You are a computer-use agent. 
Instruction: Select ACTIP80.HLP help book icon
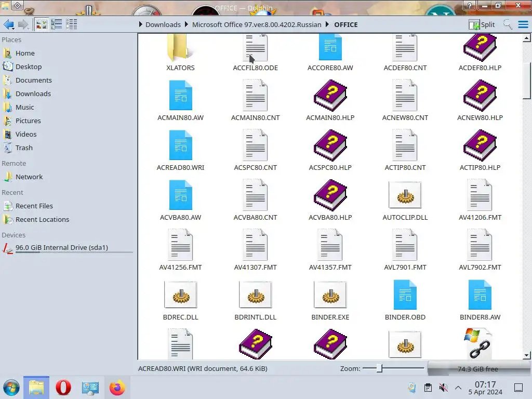coord(480,145)
